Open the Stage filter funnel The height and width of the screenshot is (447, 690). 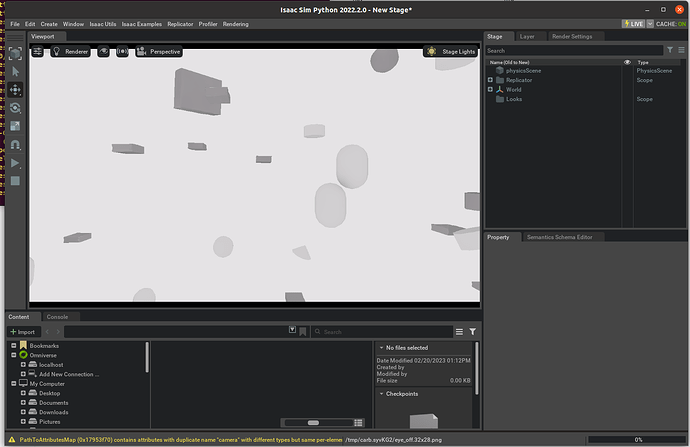[670, 50]
